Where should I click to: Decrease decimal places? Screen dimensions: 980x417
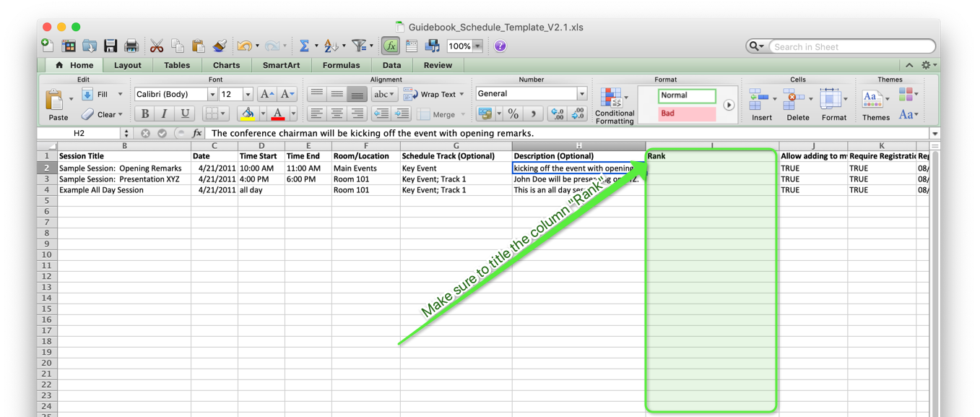click(578, 113)
